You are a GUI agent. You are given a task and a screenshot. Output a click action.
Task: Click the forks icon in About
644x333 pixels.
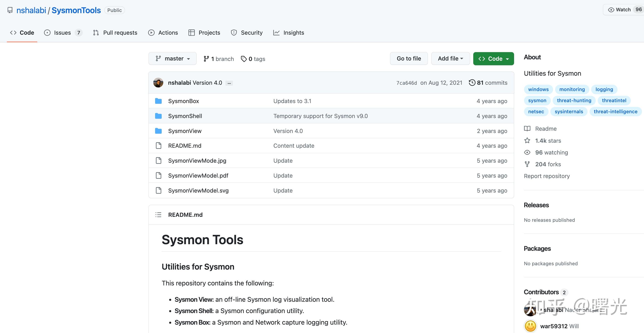(527, 164)
